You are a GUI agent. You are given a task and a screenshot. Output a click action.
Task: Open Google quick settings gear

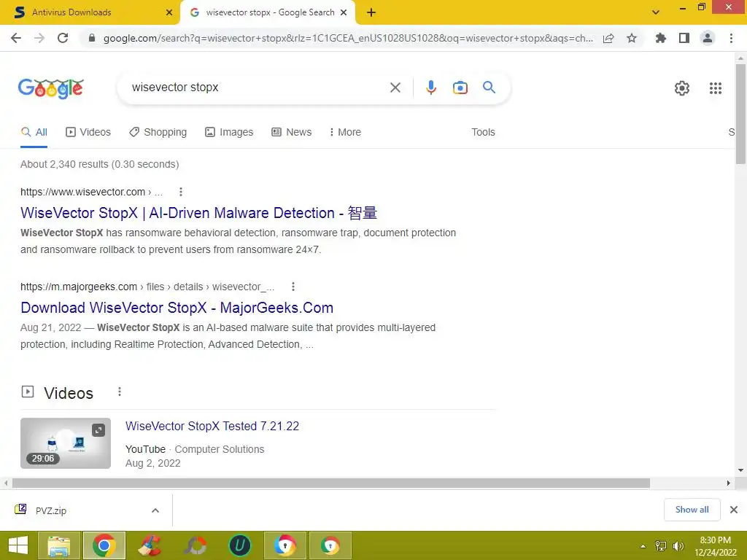682,88
